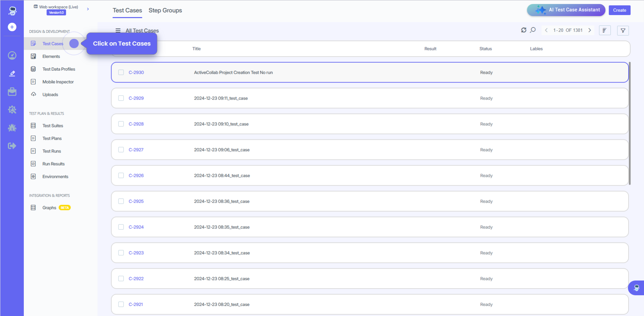The image size is (644, 316).
Task: Click the Create button
Action: tap(619, 10)
